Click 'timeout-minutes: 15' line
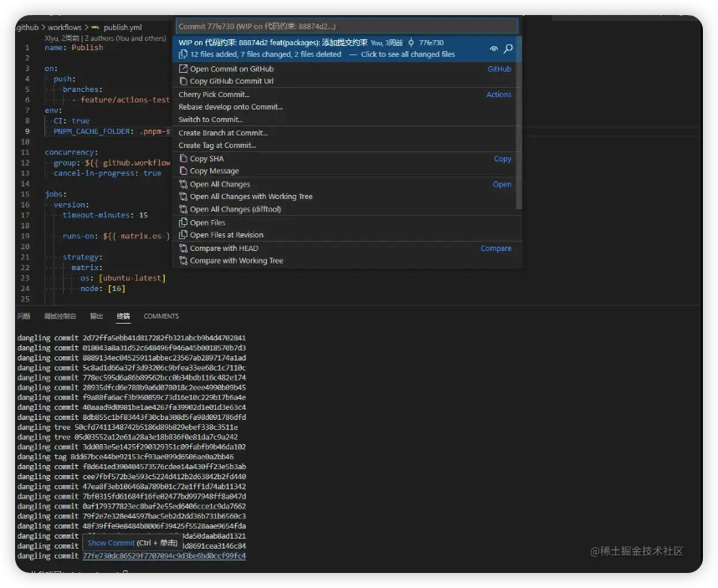The width and height of the screenshot is (718, 588). (105, 215)
